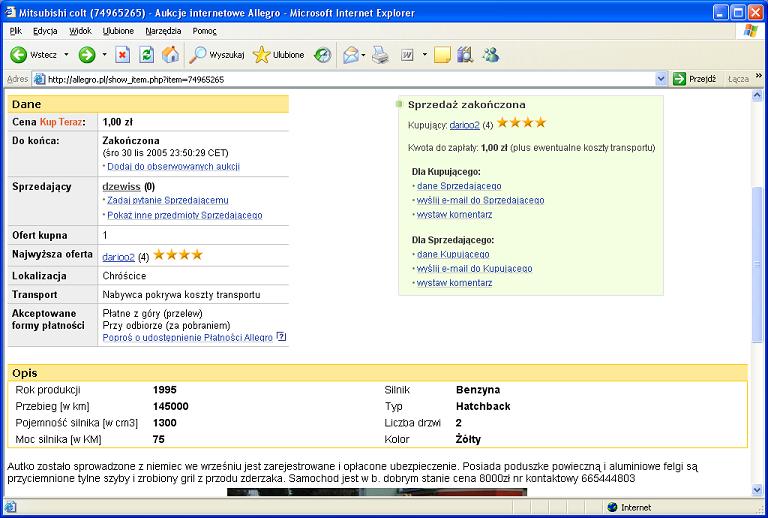Open Dodaj do obserwowanych aukcji link
The height and width of the screenshot is (518, 768).
pyautogui.click(x=173, y=166)
